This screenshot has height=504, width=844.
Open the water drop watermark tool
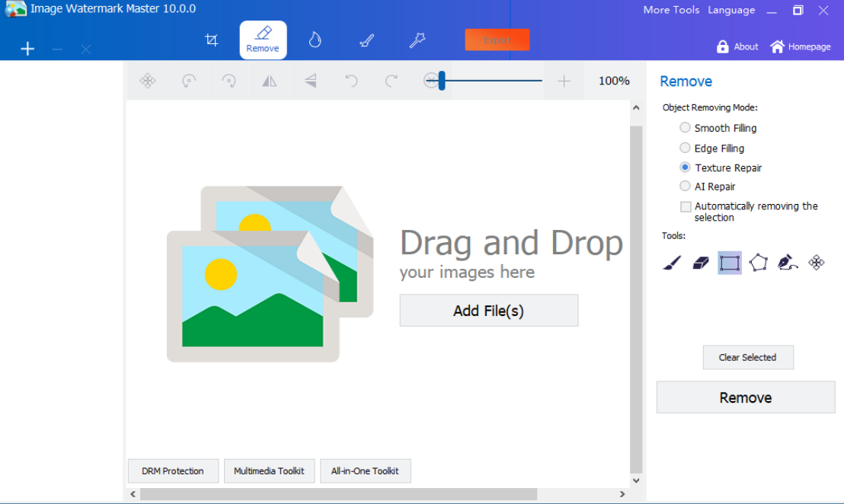(315, 40)
